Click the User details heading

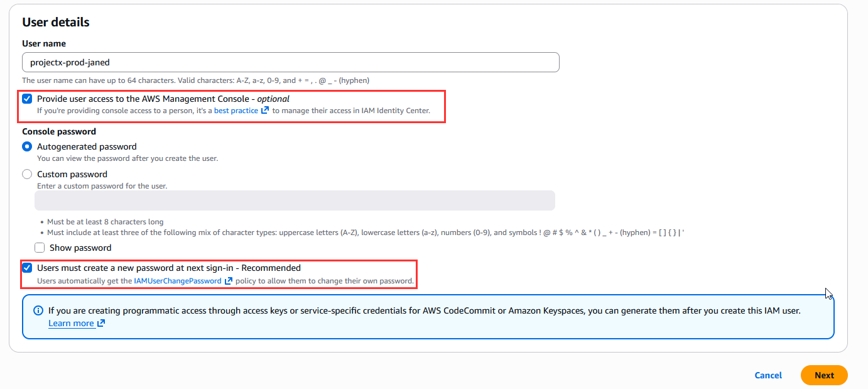click(x=56, y=22)
